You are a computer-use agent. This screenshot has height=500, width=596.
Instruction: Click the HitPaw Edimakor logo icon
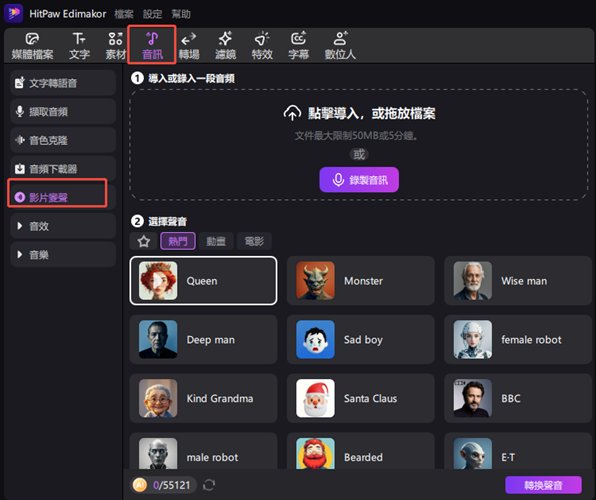coord(14,14)
